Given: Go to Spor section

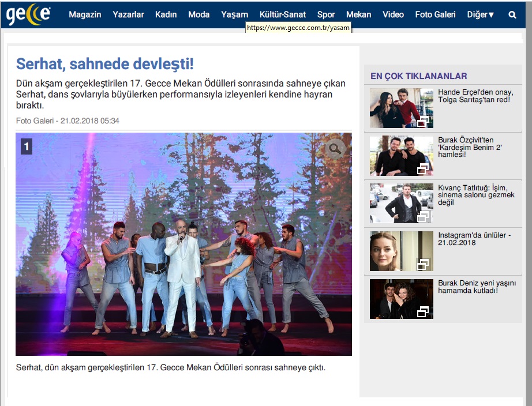Looking at the screenshot, I should (x=326, y=14).
